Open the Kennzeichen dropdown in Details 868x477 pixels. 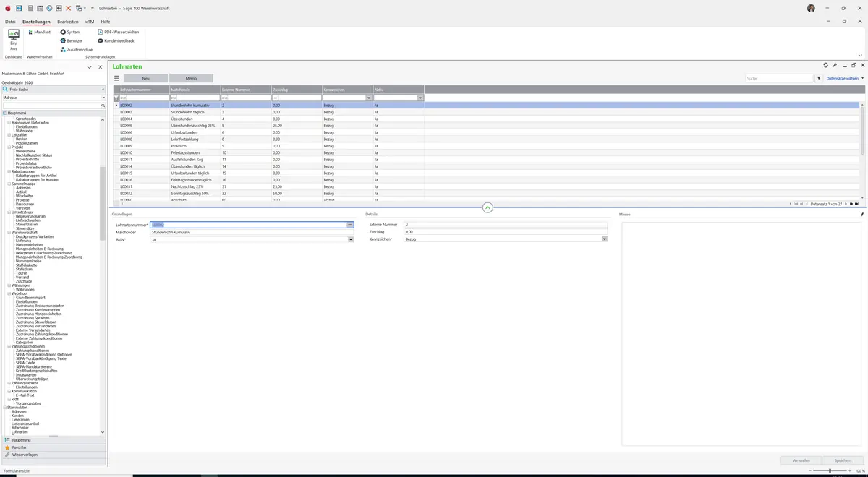tap(604, 239)
